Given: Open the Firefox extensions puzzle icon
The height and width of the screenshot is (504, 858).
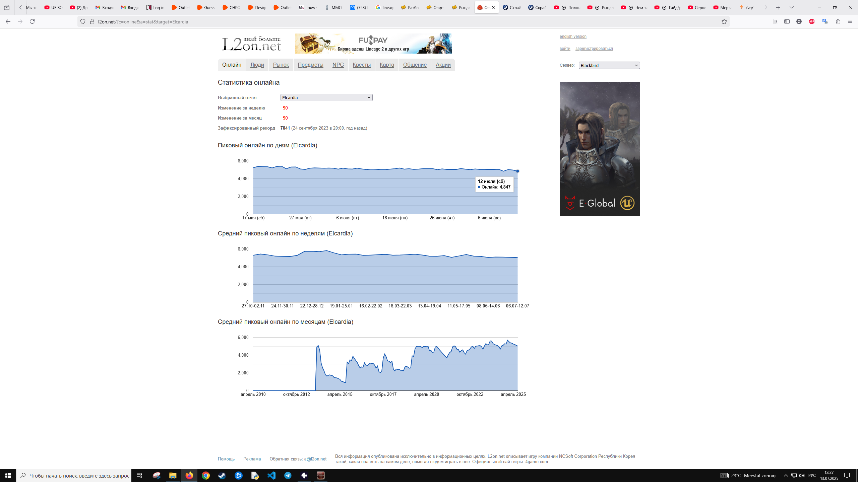Looking at the screenshot, I should (838, 21).
